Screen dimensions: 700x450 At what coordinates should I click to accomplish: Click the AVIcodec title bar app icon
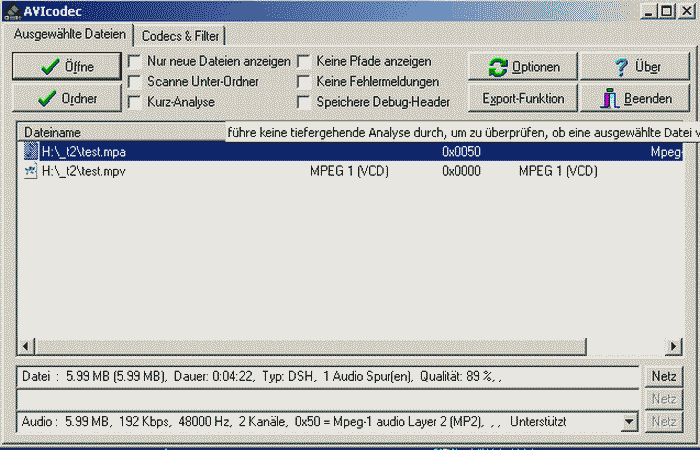pos(12,11)
